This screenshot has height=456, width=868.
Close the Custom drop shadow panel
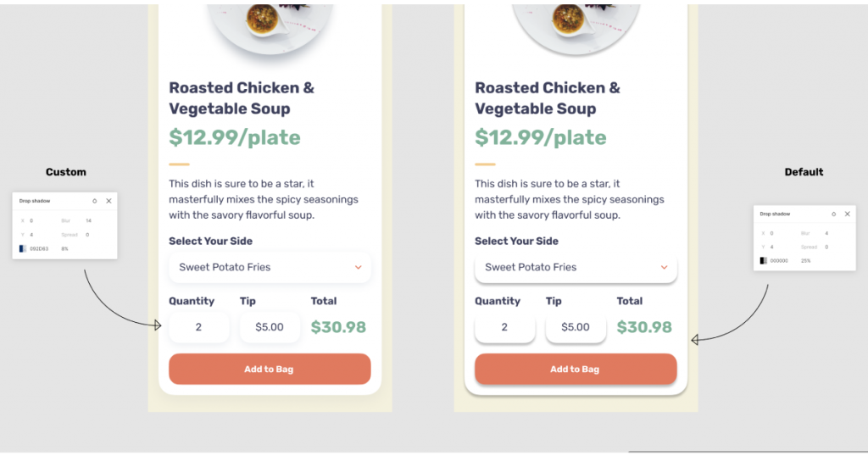coord(108,201)
